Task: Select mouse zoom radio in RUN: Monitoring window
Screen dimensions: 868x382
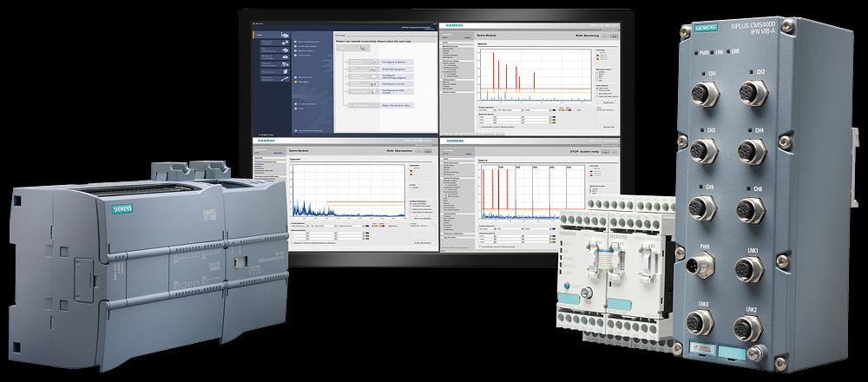Action: 597,88
